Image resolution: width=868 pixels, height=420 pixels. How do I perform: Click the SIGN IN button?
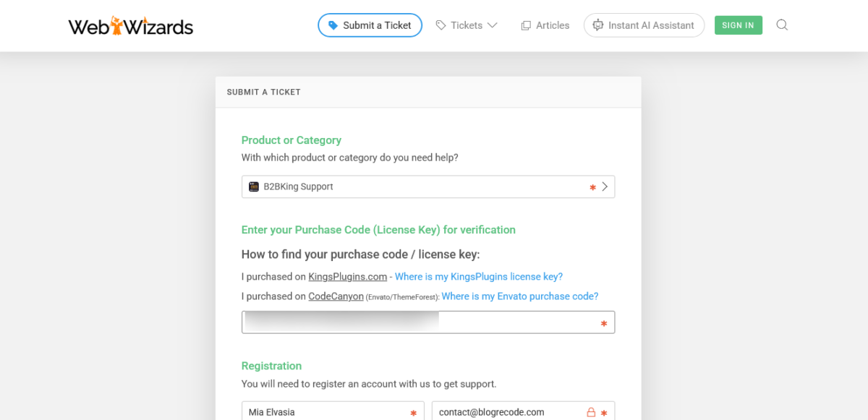coord(738,25)
